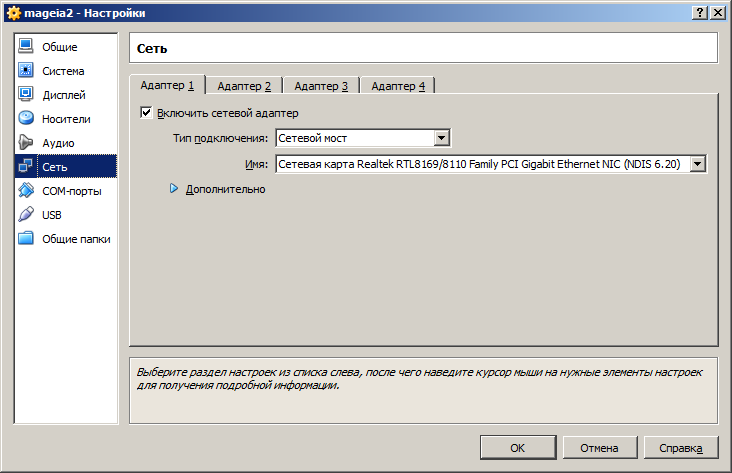Viewport: 732px width, 473px height.
Task: Open the USB settings icon
Action: [x=26, y=215]
